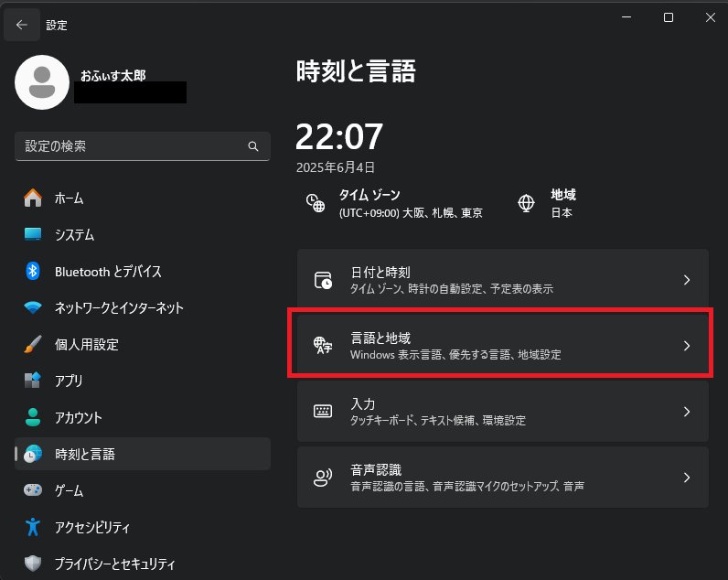728x580 pixels.
Task: Expand 言語と地域 via its chevron
Action: click(x=687, y=346)
